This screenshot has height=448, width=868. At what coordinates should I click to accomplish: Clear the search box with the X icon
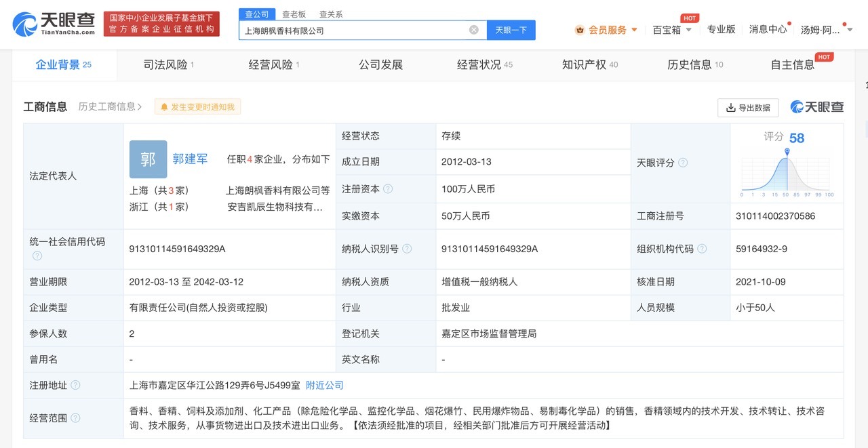(x=474, y=29)
